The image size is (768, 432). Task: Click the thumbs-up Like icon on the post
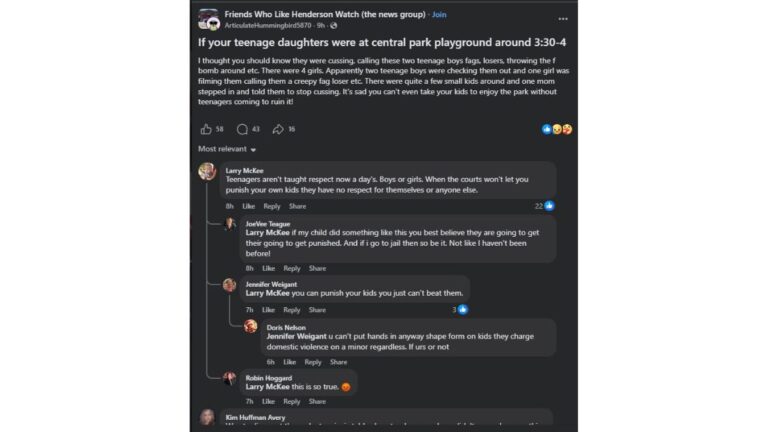206,129
